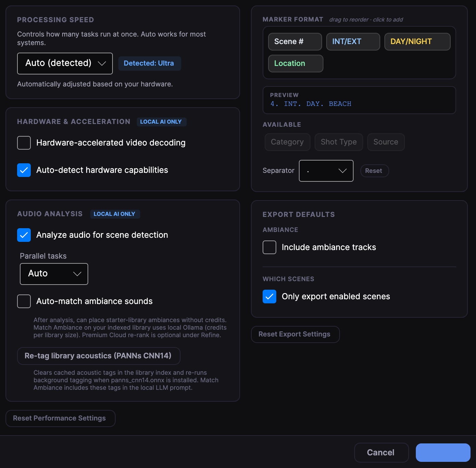Viewport: 476px width, 468px height.
Task: Click the "drag to reorder · click to add" hint
Action: (366, 20)
